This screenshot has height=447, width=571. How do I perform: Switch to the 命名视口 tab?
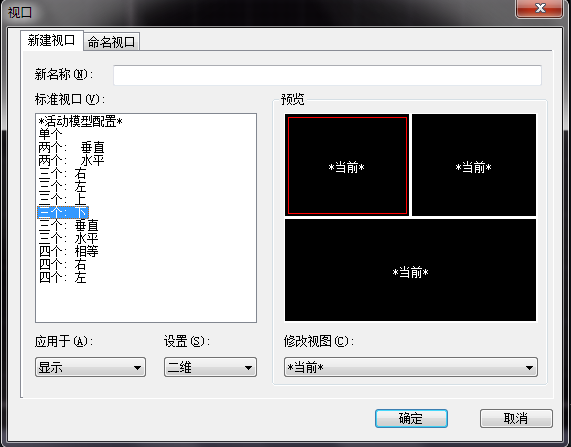[x=111, y=42]
